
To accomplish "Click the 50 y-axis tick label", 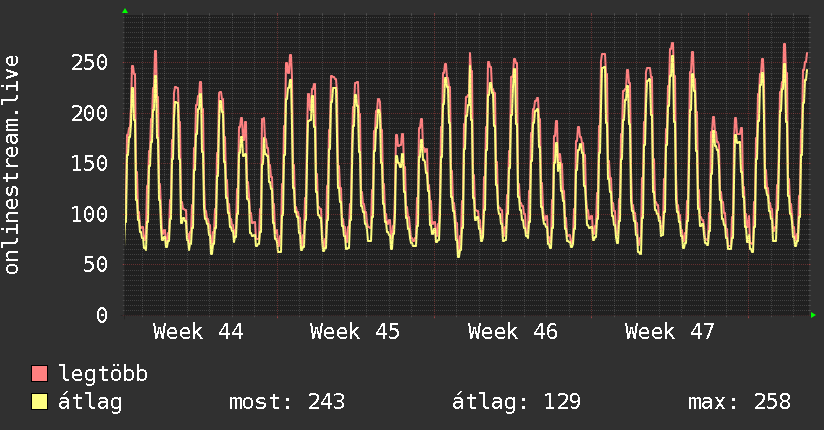I will [96, 264].
